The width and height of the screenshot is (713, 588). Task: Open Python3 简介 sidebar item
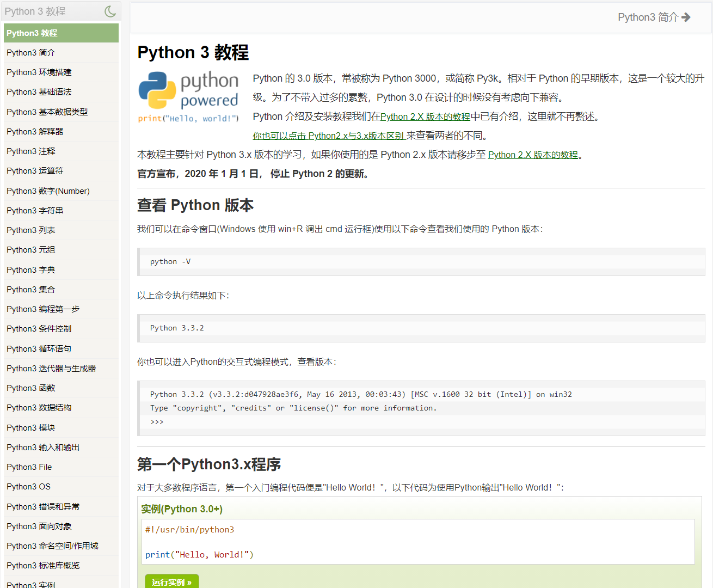click(x=61, y=53)
